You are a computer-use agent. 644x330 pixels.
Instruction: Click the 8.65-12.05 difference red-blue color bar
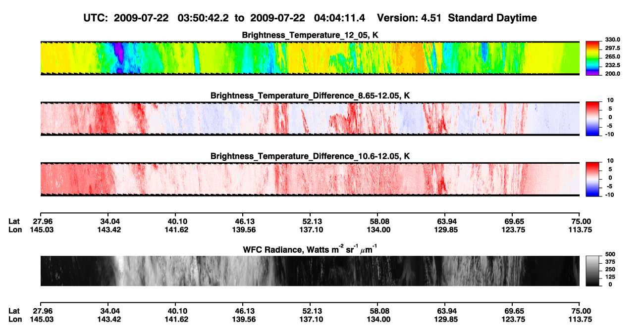coord(592,118)
